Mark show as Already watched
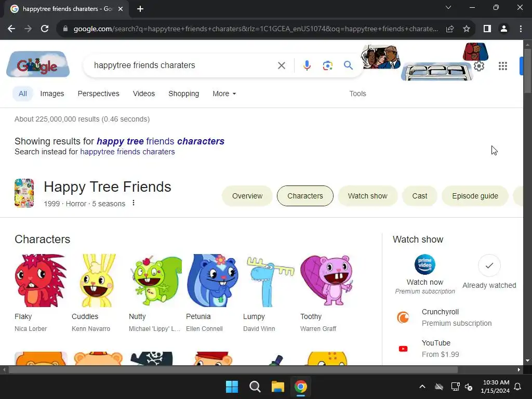Image resolution: width=532 pixels, height=399 pixels. tap(489, 265)
